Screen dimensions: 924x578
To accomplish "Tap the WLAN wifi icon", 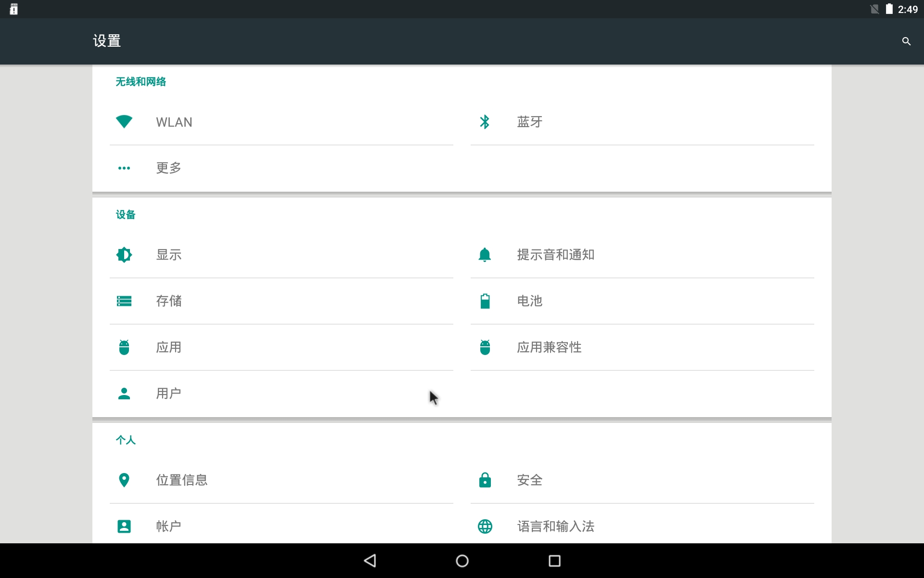I will [124, 122].
